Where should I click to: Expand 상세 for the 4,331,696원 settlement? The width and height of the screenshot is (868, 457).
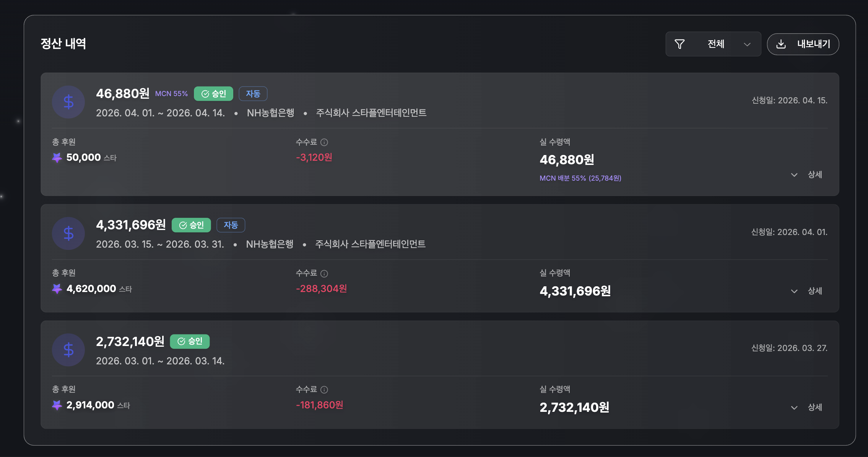[806, 291]
